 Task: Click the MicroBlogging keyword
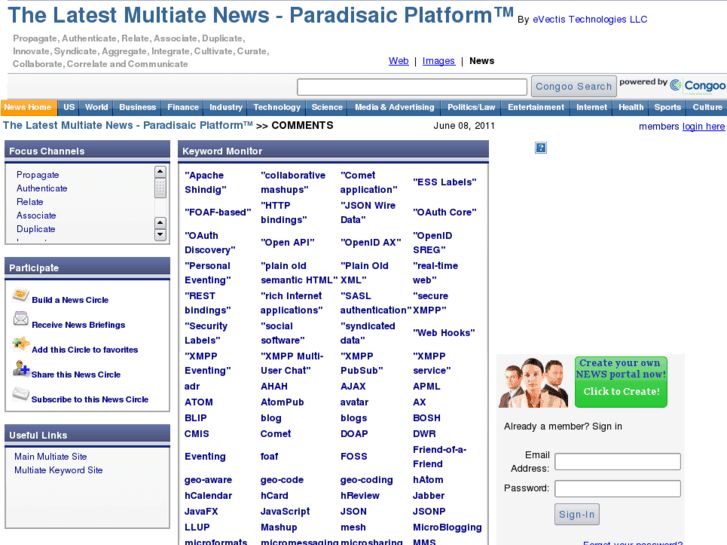coord(447,527)
